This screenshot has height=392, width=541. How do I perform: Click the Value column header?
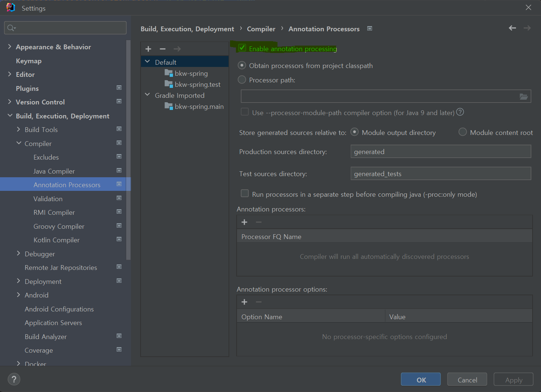tap(459, 316)
